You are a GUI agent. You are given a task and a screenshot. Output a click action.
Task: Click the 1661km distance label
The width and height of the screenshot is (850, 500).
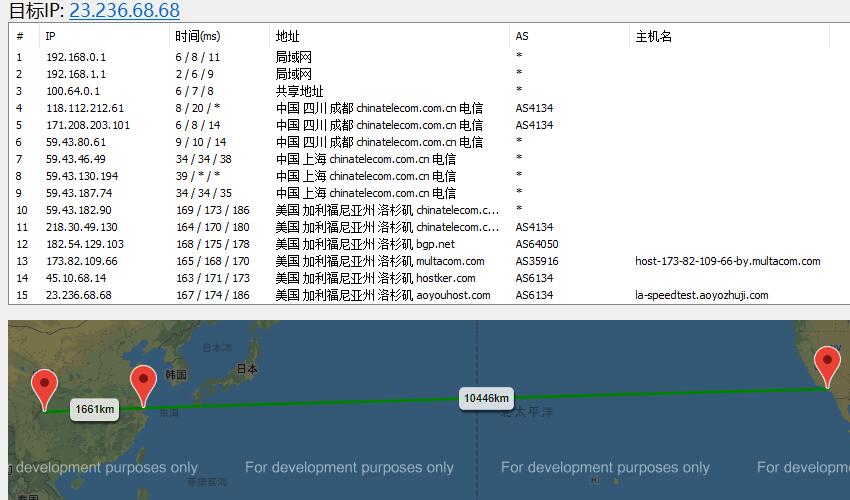[95, 409]
